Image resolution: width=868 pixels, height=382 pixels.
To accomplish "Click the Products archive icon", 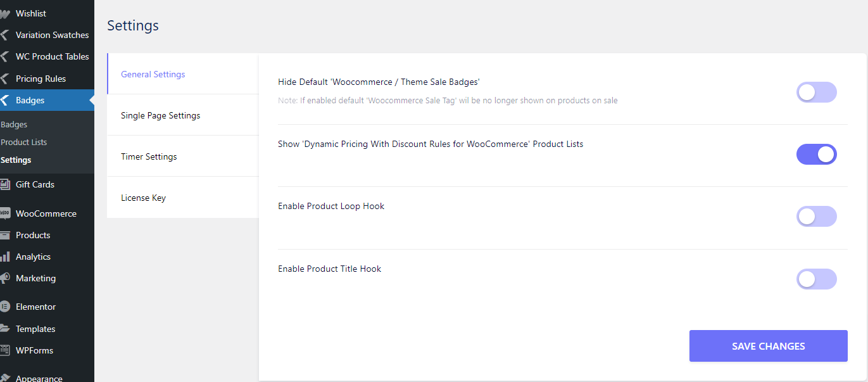I will point(5,235).
